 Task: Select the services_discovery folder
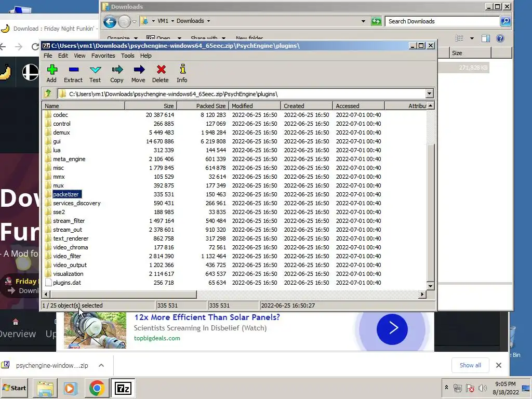[x=77, y=203]
